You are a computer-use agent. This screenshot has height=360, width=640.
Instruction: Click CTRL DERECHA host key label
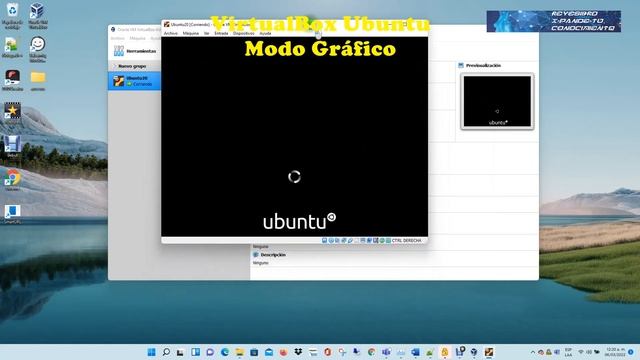point(407,240)
